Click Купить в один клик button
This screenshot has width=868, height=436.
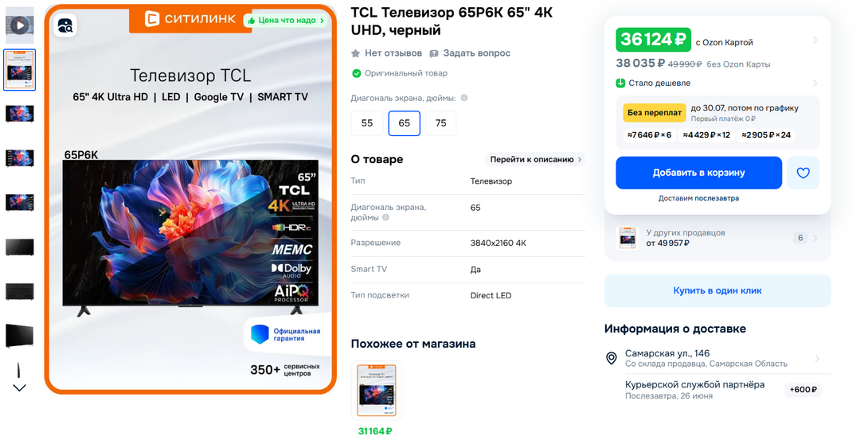pos(717,290)
